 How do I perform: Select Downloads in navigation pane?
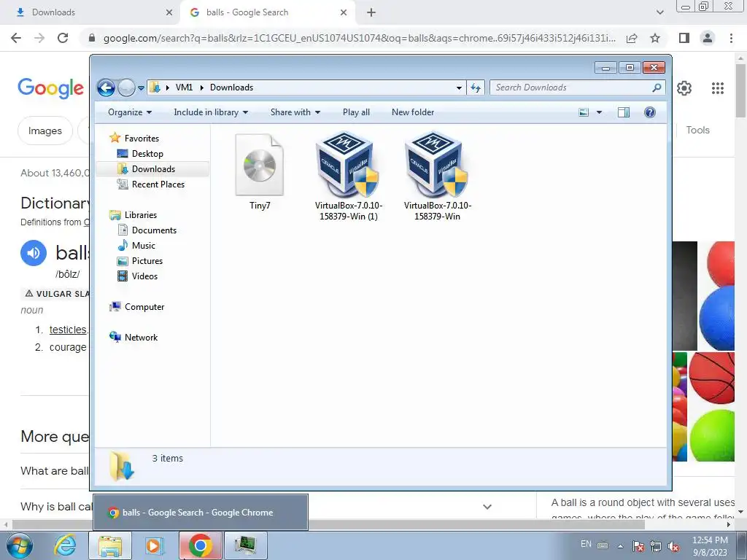click(x=152, y=169)
